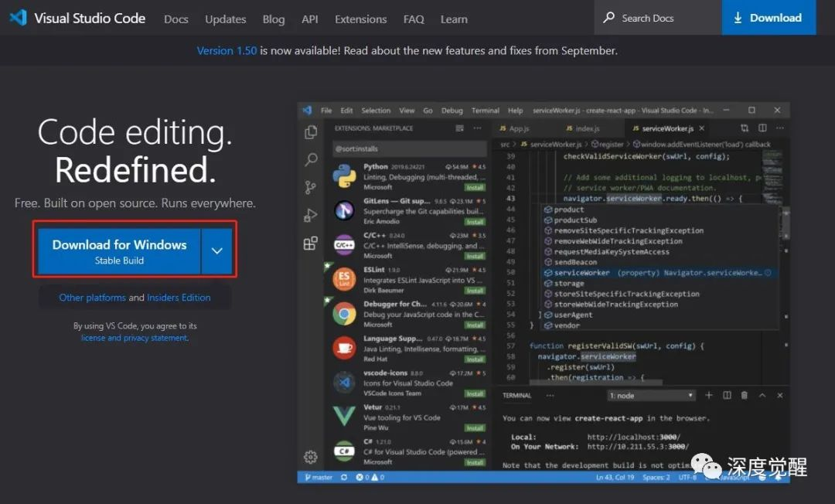Open the API navigation link
Screen dimensions: 835x504
point(309,19)
